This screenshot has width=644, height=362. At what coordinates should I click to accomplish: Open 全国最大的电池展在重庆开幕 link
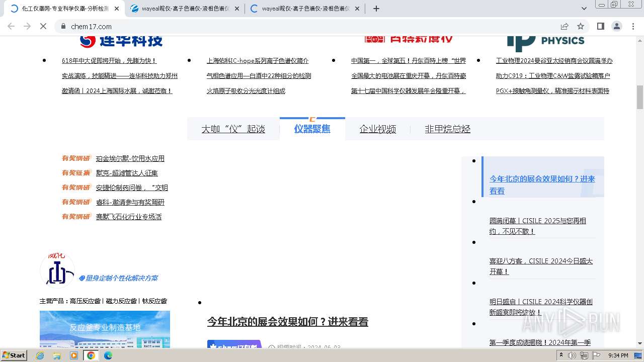tap(409, 76)
